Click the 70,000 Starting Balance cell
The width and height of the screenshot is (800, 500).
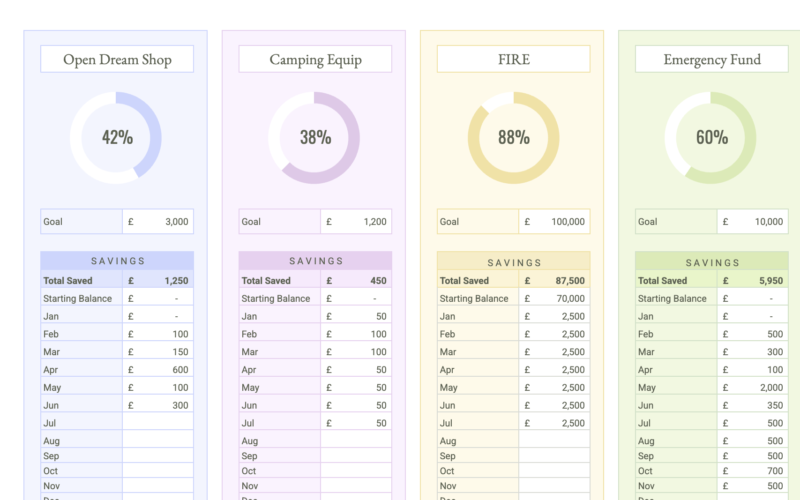554,299
